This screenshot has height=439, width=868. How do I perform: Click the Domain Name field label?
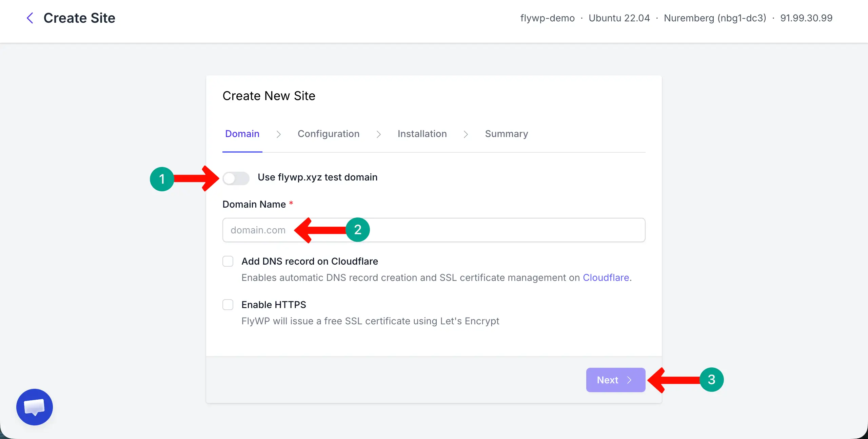click(254, 204)
